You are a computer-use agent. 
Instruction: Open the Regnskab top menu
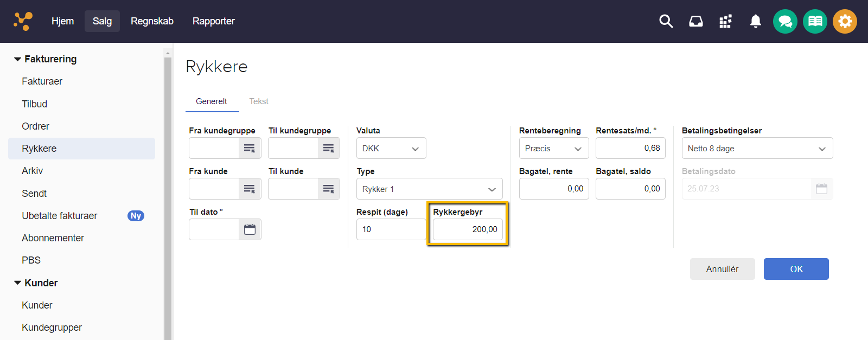[152, 21]
